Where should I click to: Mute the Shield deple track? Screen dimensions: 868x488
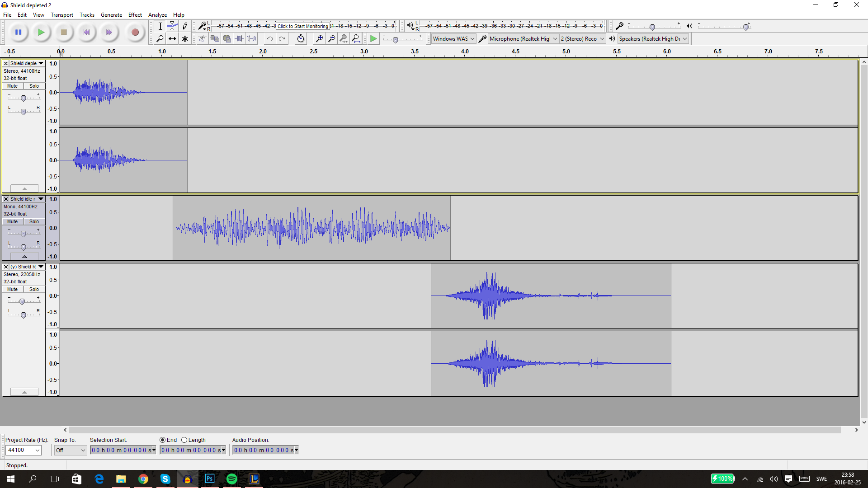tap(13, 86)
